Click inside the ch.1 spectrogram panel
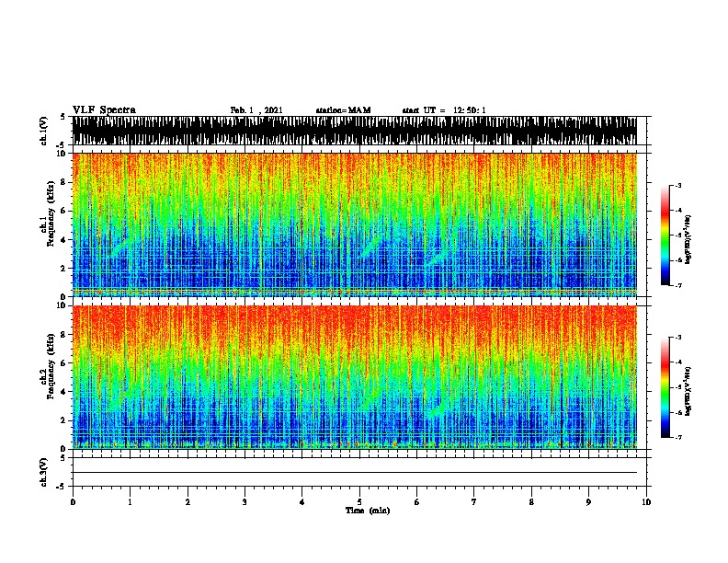 click(355, 224)
